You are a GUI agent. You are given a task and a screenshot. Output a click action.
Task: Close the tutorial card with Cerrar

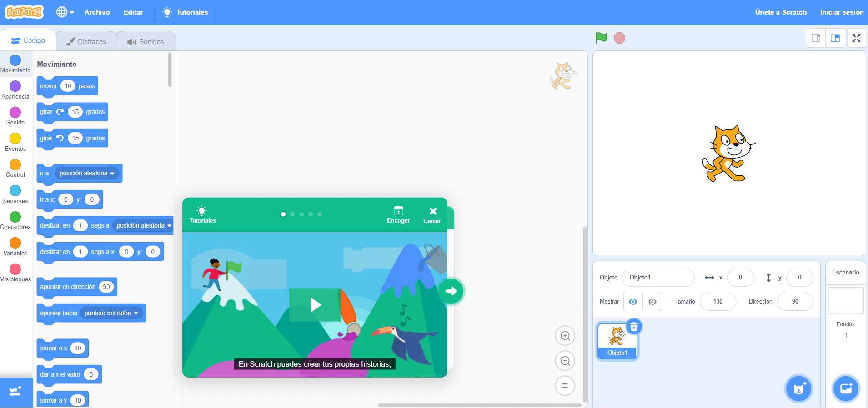(x=432, y=215)
